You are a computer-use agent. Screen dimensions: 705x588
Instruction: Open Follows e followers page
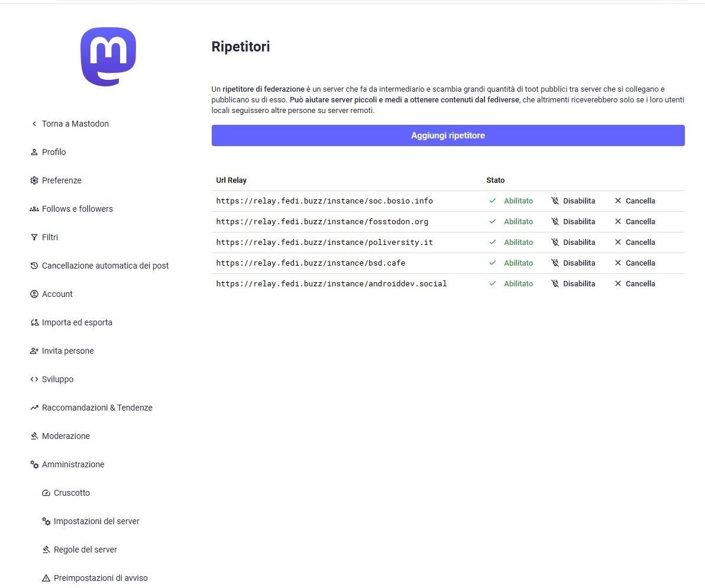point(77,209)
